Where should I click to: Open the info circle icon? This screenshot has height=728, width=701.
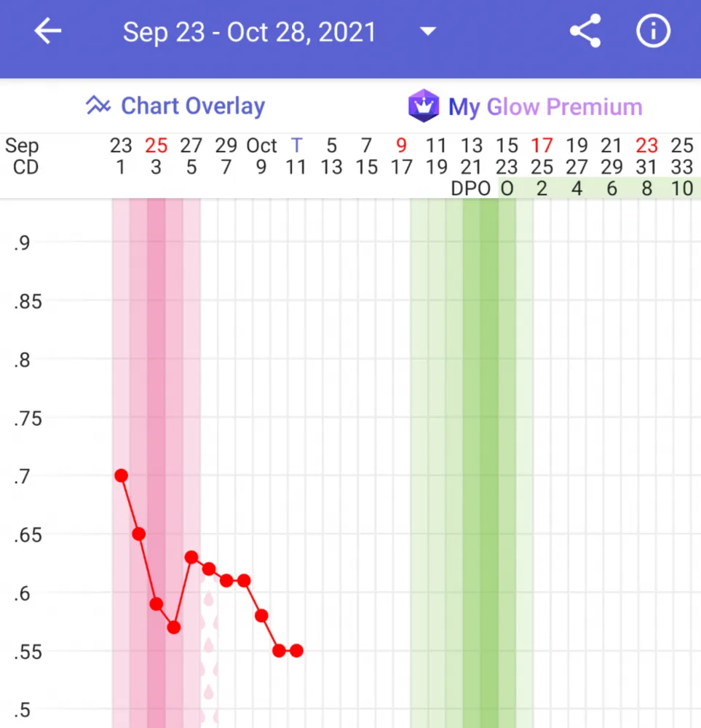pyautogui.click(x=653, y=31)
